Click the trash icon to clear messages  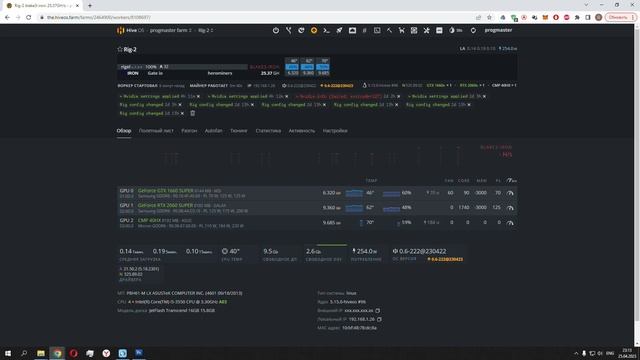[193, 113]
